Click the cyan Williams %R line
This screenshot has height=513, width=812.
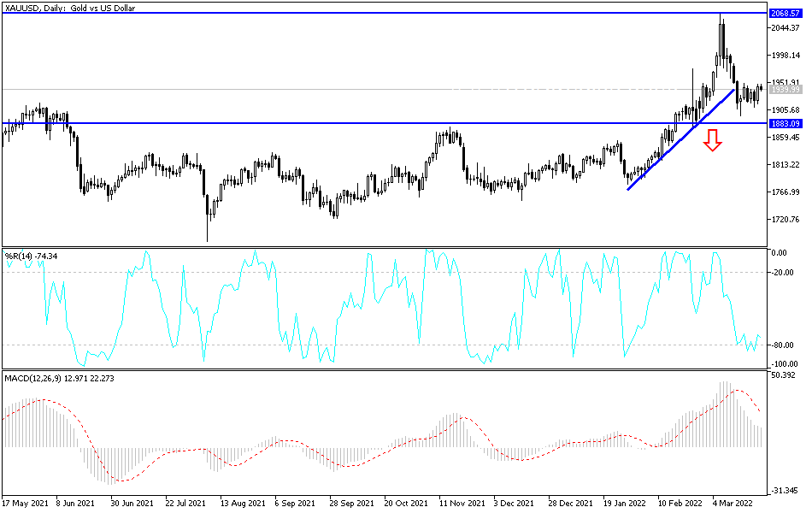pos(383,307)
